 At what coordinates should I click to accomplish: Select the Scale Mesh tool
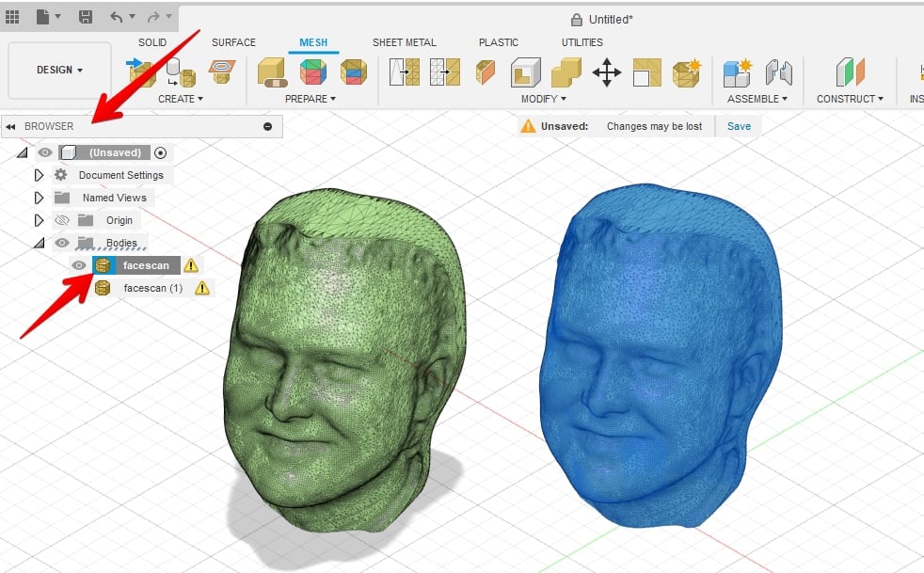[x=647, y=72]
